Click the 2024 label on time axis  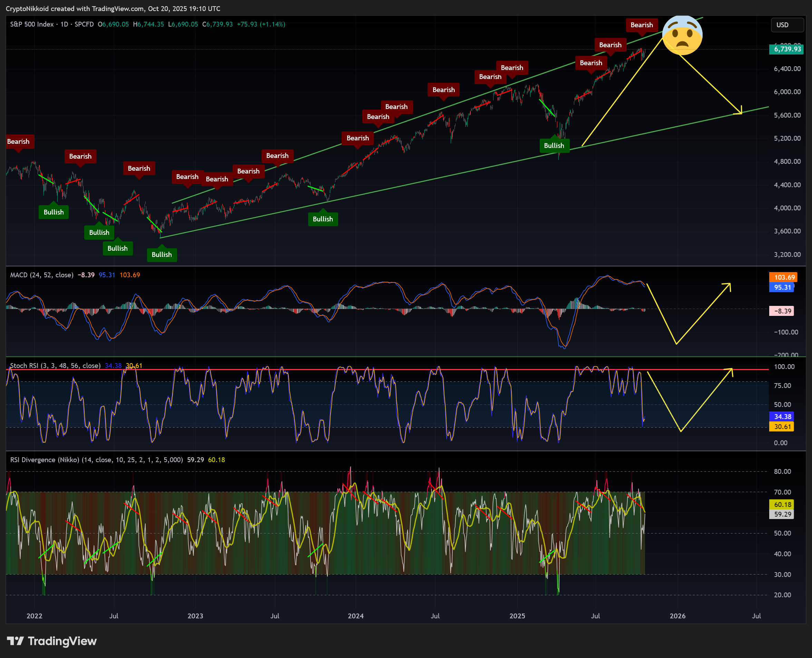click(356, 616)
